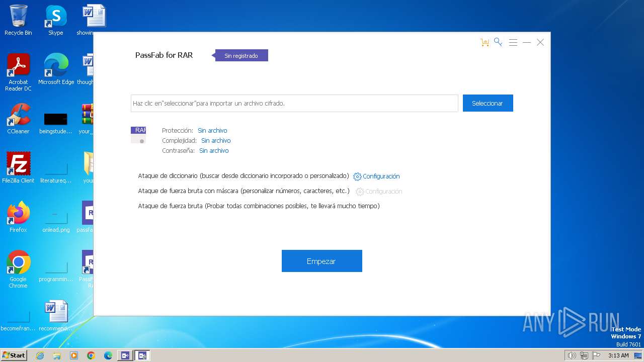Image resolution: width=644 pixels, height=362 pixels.
Task: Click the first PassFab taskbar button
Action: click(125, 355)
